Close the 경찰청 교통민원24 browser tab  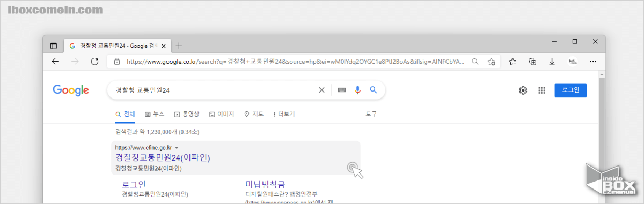pos(164,46)
